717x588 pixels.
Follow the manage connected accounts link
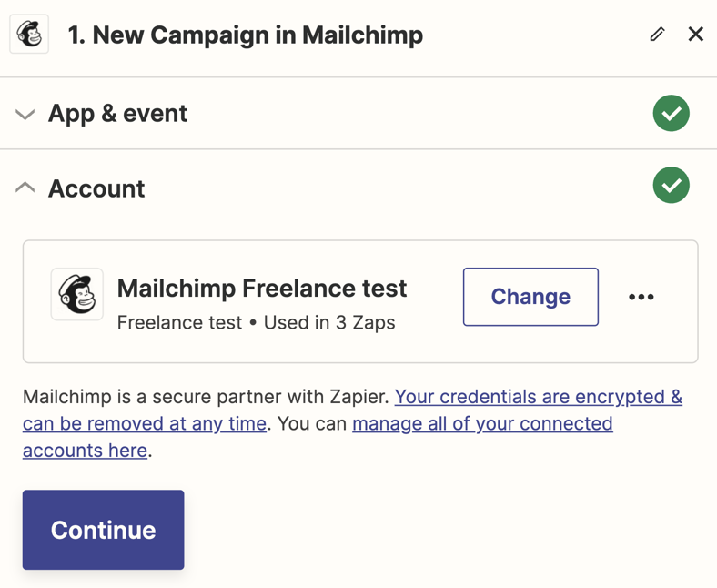tap(482, 424)
